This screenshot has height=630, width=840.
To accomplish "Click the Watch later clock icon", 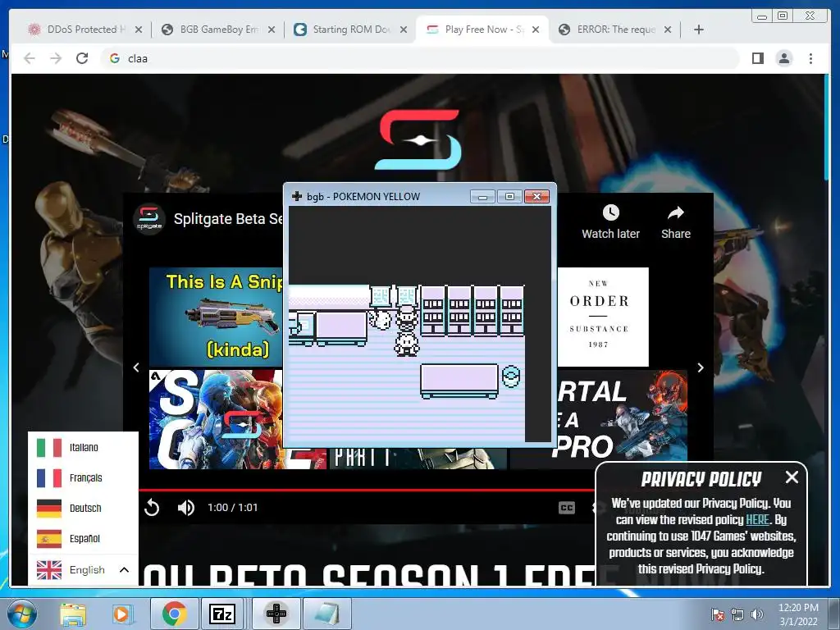I will 610,212.
